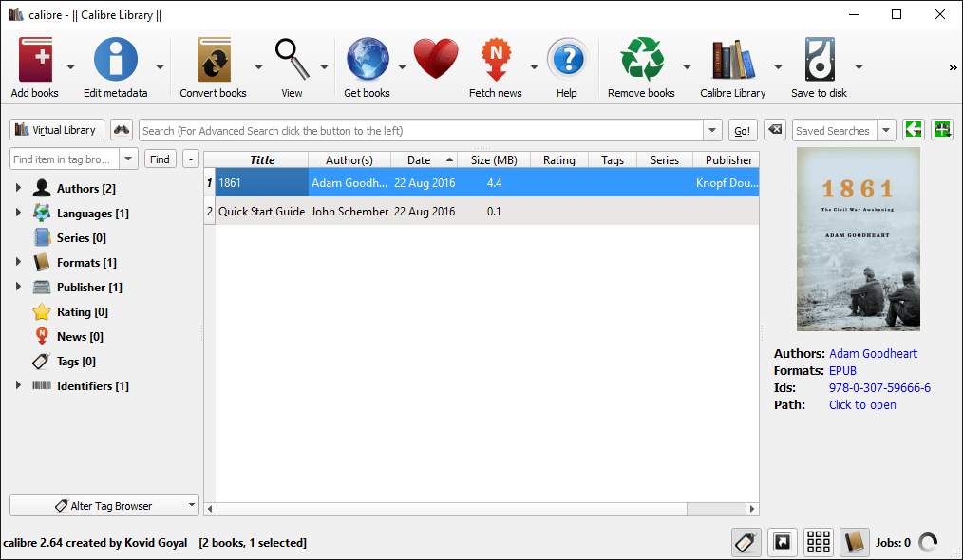Click the Add books icon
Image resolution: width=963 pixels, height=560 pixels.
(x=35, y=60)
